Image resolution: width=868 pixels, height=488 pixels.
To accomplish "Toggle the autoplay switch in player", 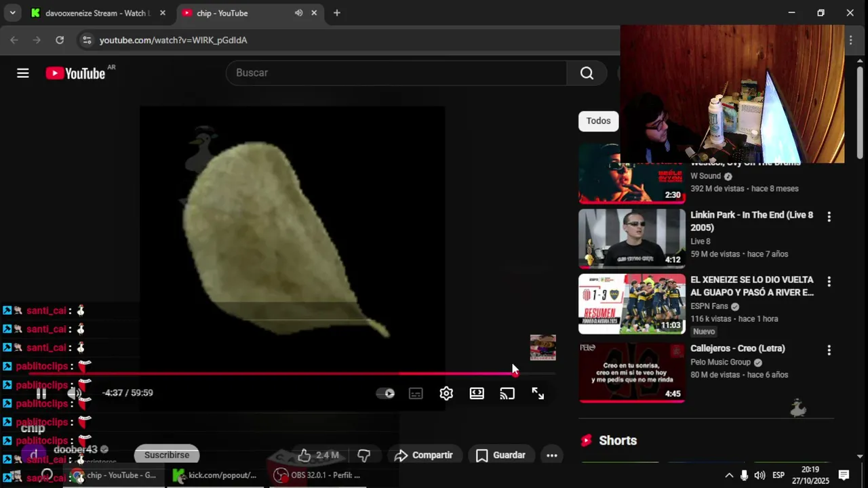I will (x=385, y=393).
